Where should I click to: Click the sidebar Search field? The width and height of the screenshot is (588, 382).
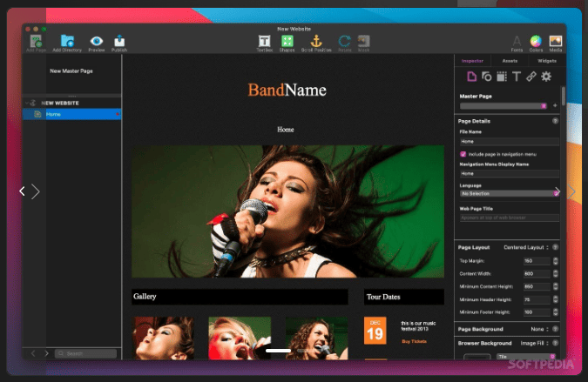(86, 353)
